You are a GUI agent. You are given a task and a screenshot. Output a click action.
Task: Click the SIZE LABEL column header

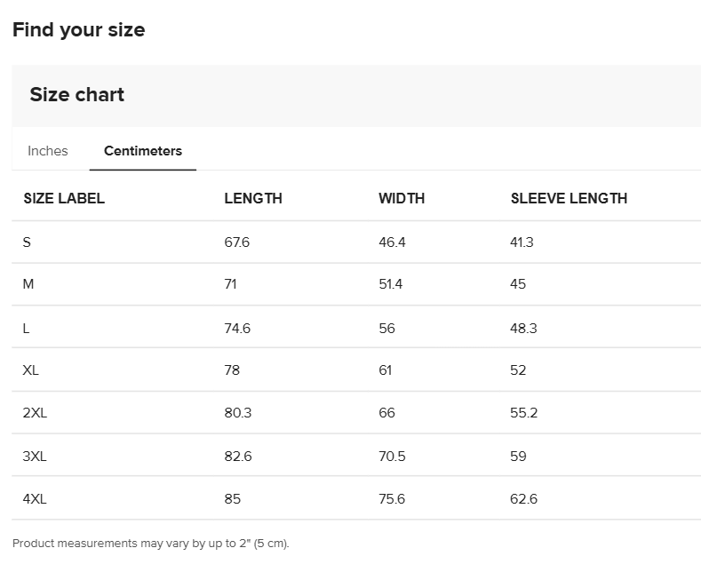[x=64, y=198]
